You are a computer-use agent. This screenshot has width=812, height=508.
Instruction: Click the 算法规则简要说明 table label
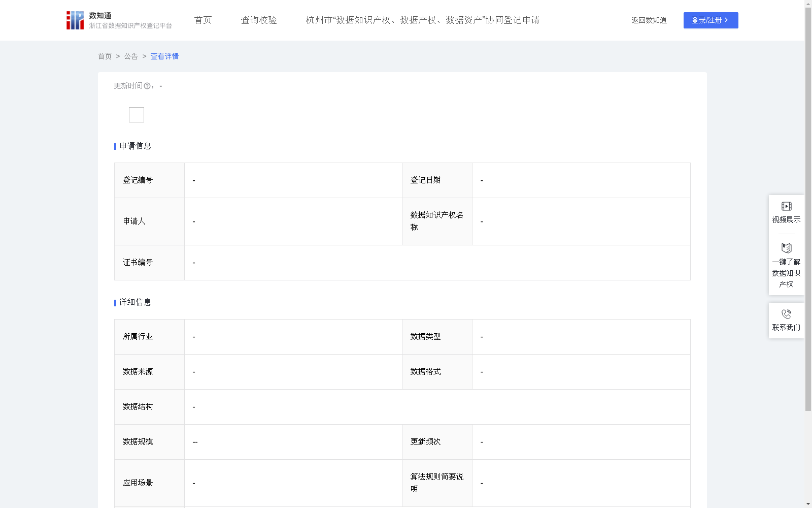(436, 483)
